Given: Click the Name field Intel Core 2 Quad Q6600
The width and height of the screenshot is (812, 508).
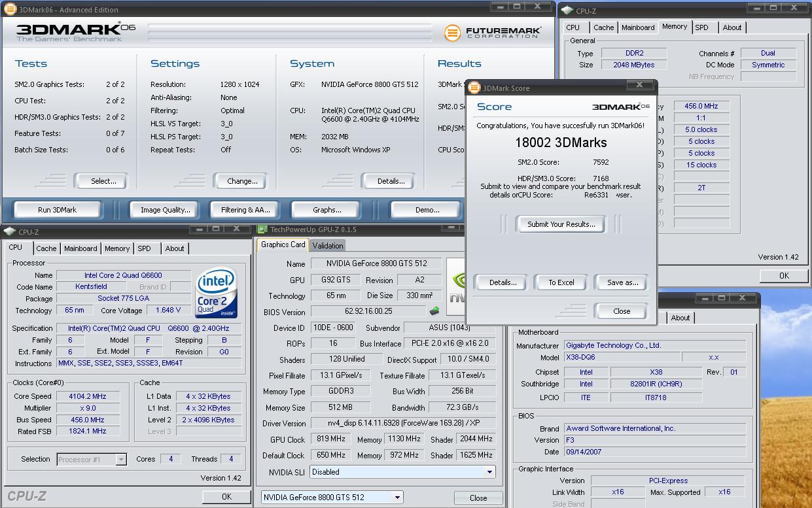Looking at the screenshot, I should (123, 275).
